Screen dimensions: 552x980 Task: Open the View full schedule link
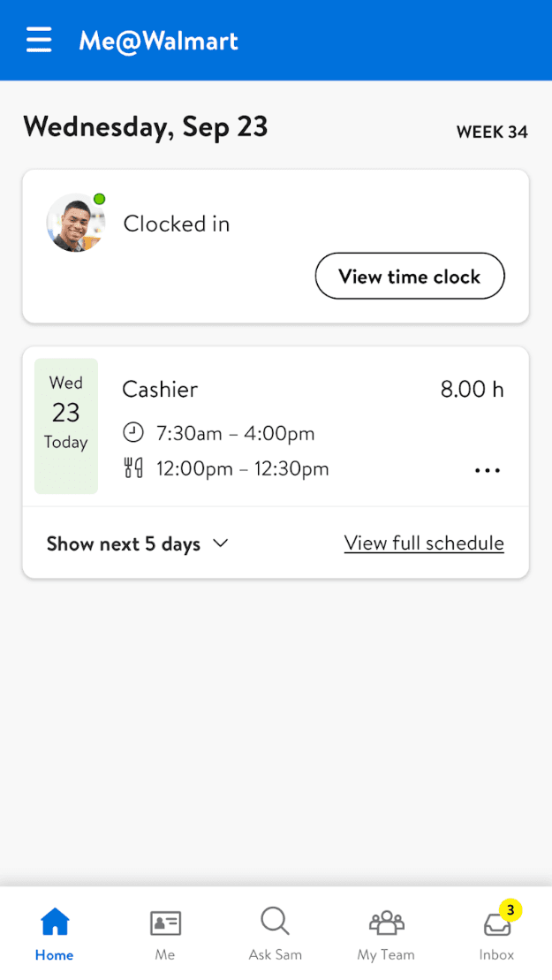click(x=424, y=543)
